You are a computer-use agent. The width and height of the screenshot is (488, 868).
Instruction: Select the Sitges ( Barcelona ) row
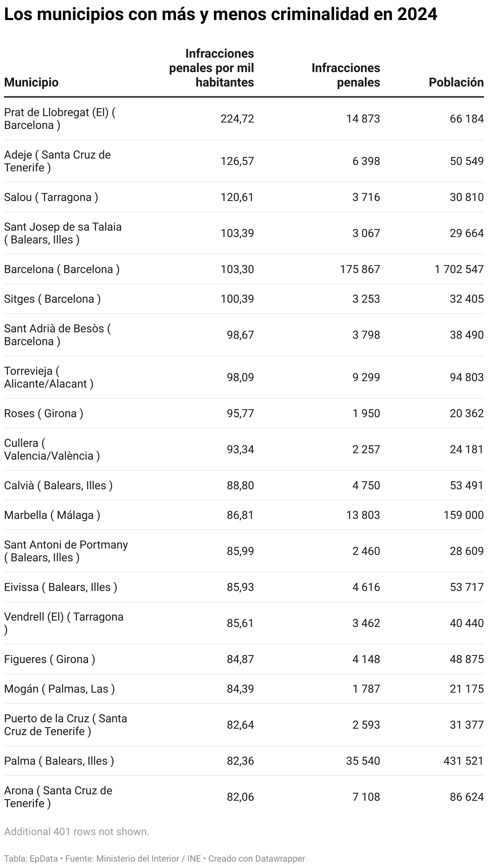(x=52, y=299)
